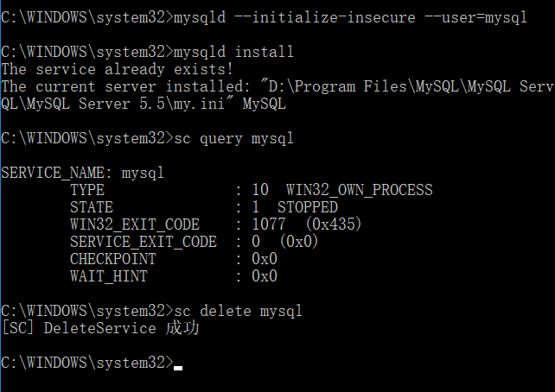This screenshot has height=392, width=555.
Task: Click the CHECKPOINT label
Action: pyautogui.click(x=112, y=259)
